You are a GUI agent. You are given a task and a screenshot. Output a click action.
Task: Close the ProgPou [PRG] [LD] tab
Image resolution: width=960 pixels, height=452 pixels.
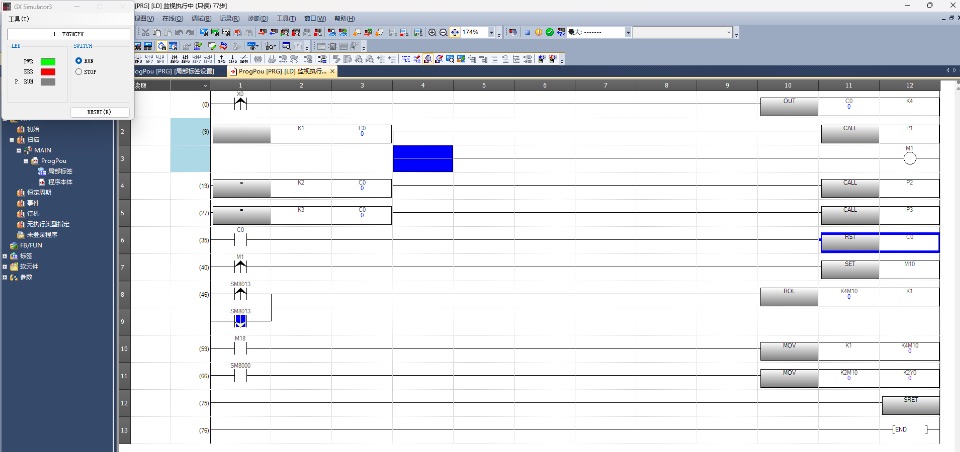(332, 72)
